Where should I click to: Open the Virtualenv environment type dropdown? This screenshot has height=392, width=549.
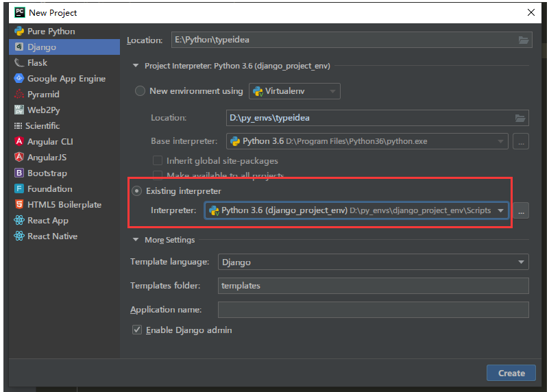click(x=295, y=91)
